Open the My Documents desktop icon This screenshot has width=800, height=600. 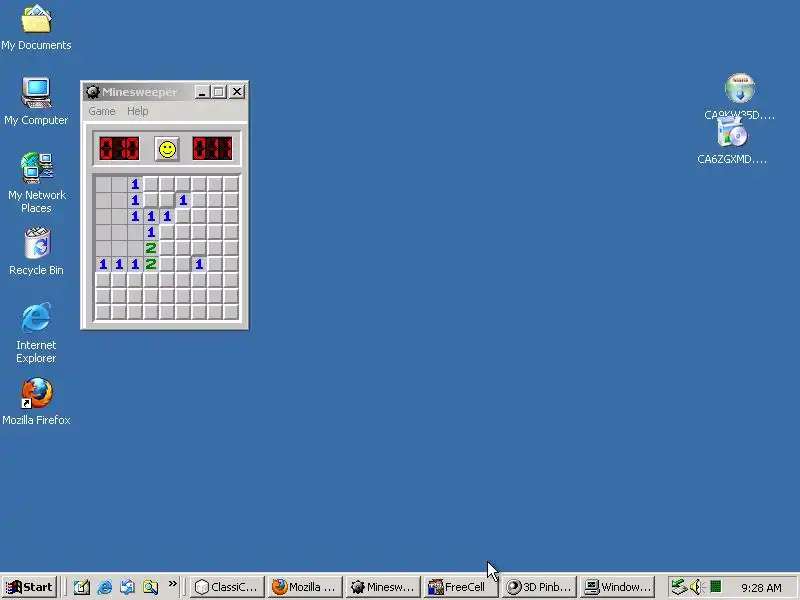tap(36, 28)
